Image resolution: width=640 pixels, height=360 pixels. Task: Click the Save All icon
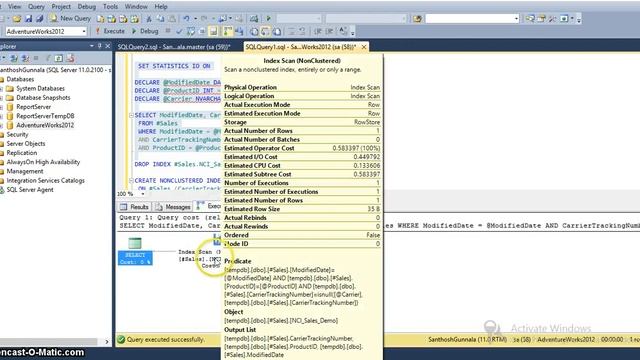(40, 19)
